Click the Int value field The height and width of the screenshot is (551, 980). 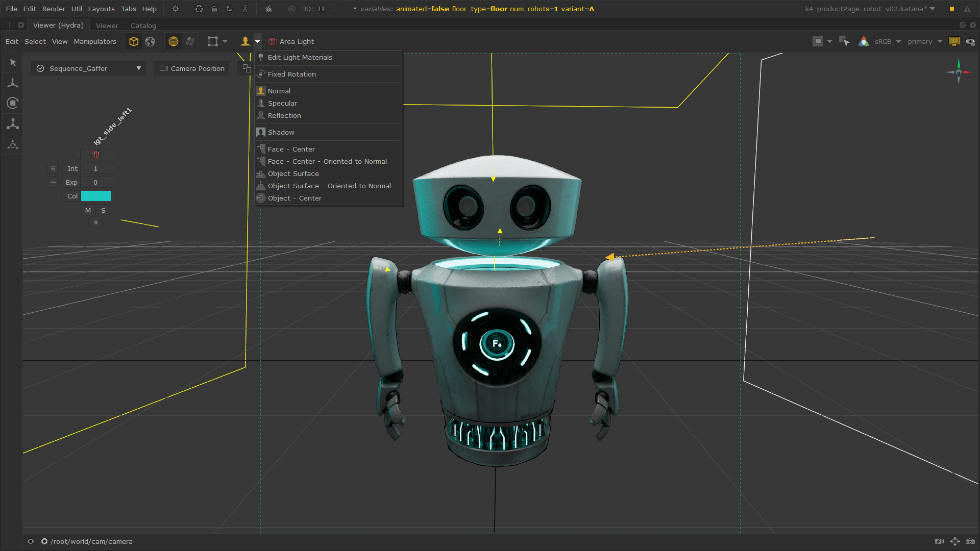tap(95, 168)
